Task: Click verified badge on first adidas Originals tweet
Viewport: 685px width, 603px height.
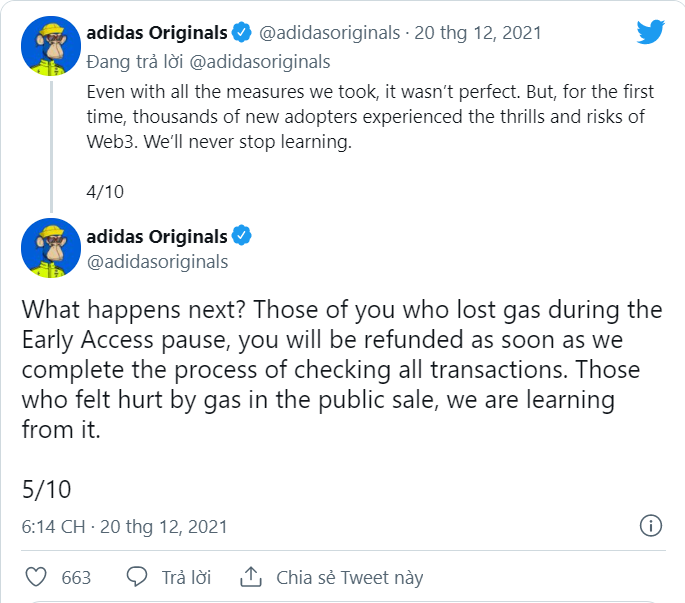Action: (x=242, y=33)
